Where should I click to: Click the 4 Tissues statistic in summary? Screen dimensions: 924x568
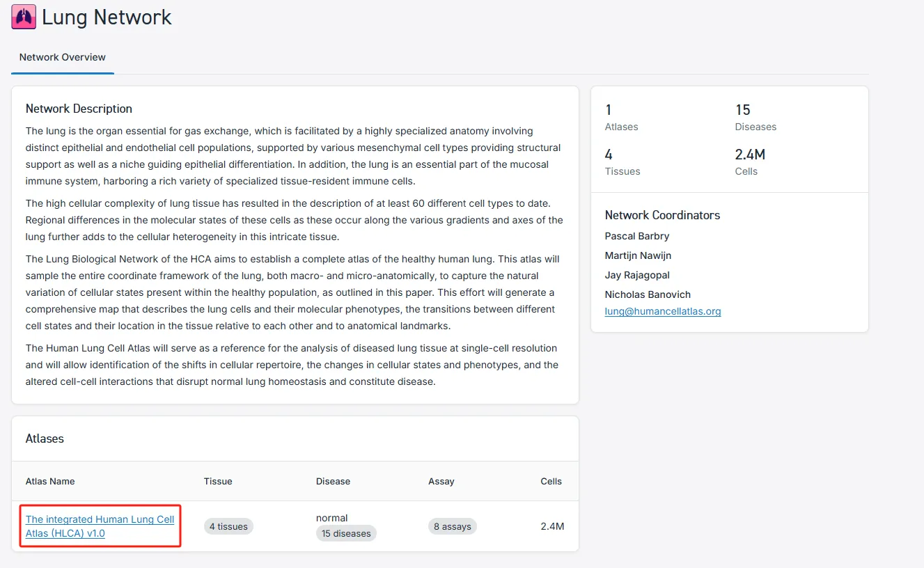click(622, 161)
